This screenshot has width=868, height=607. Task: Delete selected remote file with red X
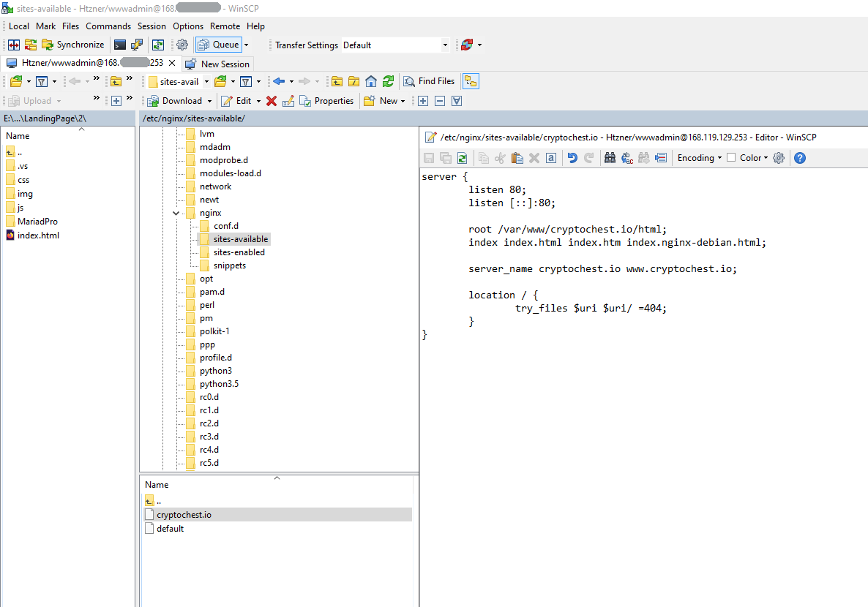pyautogui.click(x=272, y=101)
